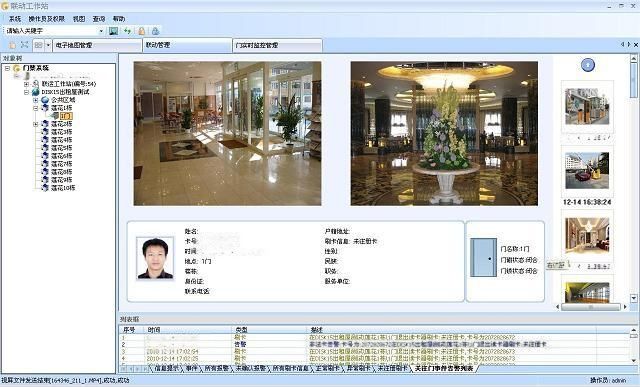Open the chandelier lounge snapshot thumbnail
This screenshot has height=387, width=640.
click(x=587, y=235)
